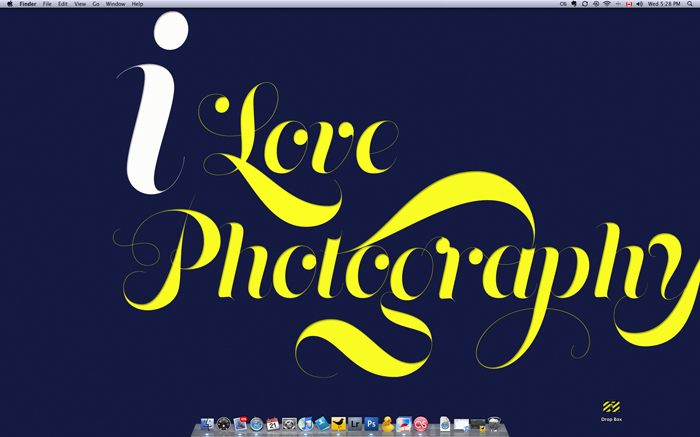Click the first status item left of Evernote
This screenshot has height=437, width=700.
click(563, 4)
